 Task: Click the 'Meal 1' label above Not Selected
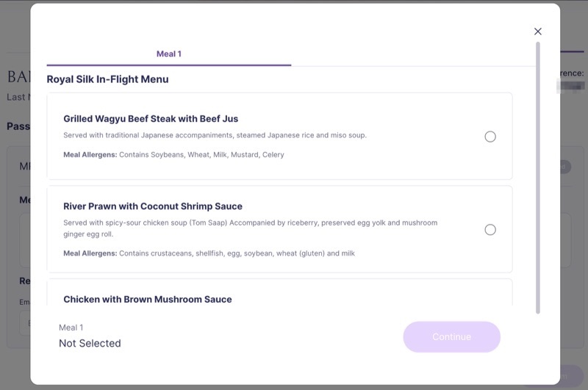[71, 328]
